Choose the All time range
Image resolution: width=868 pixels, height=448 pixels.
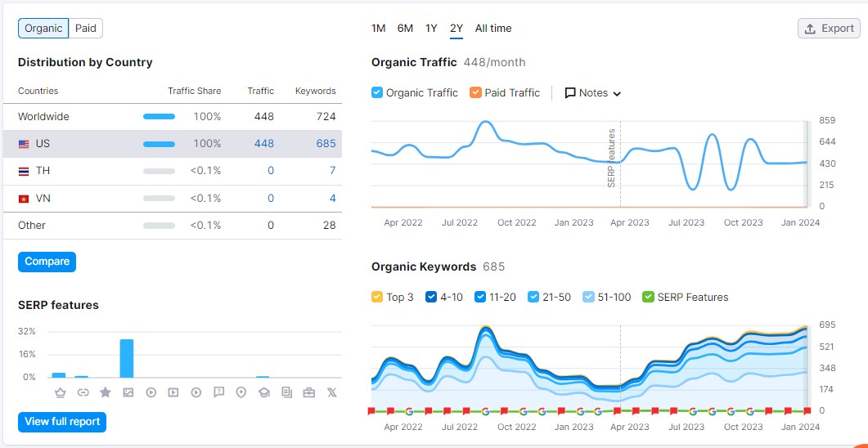coord(493,28)
